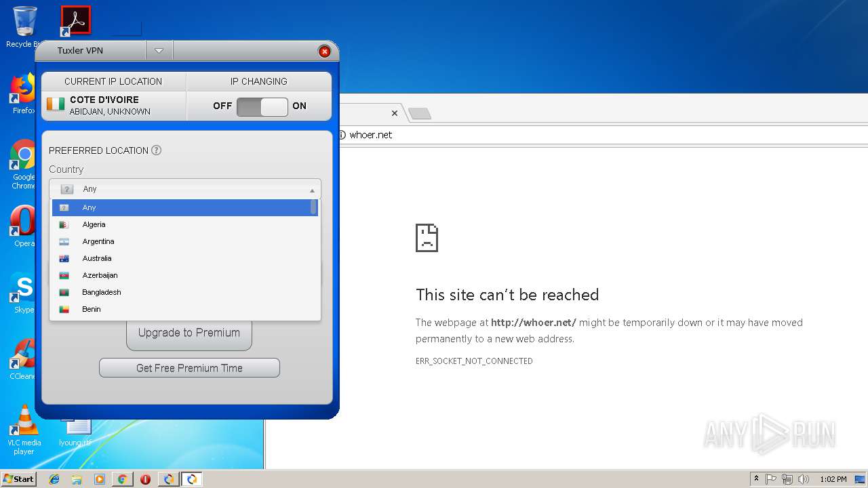Open the Tuxler VPN title dropdown arrow

(x=159, y=51)
